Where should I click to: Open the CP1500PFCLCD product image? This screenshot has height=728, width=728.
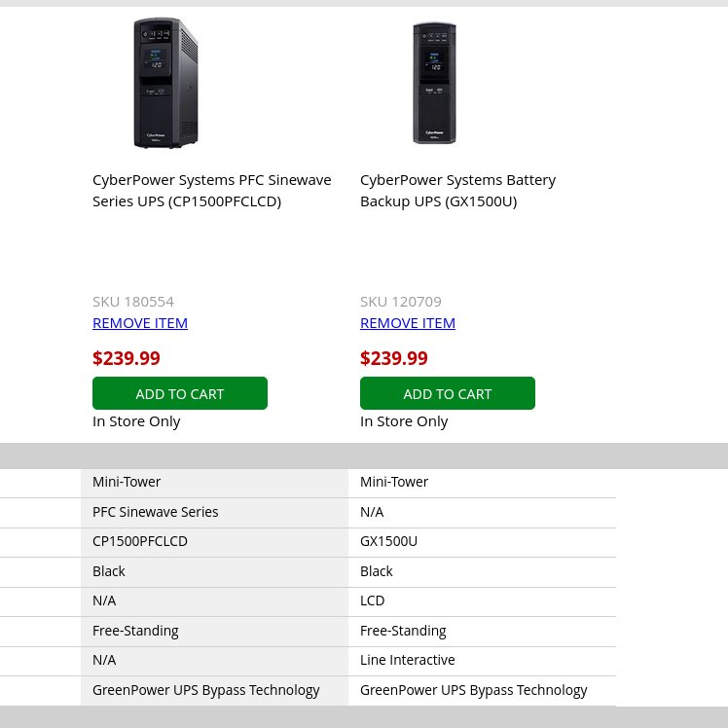pos(165,83)
